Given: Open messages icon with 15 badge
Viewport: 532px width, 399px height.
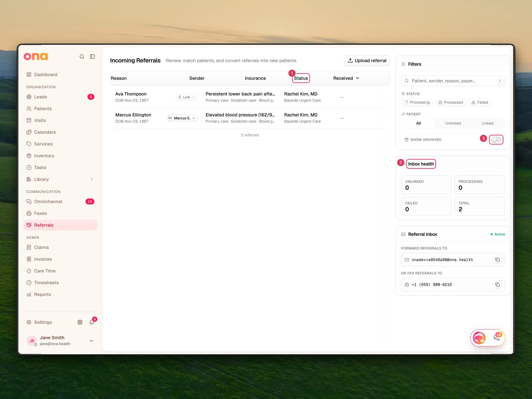Looking at the screenshot, I should 497,338.
